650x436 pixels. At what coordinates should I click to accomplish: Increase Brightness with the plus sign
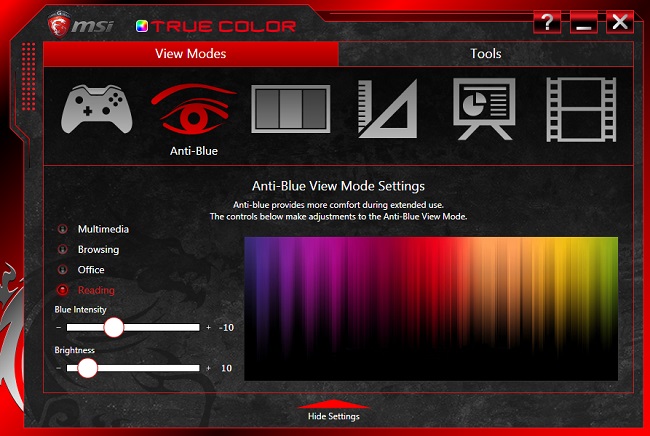pyautogui.click(x=209, y=368)
